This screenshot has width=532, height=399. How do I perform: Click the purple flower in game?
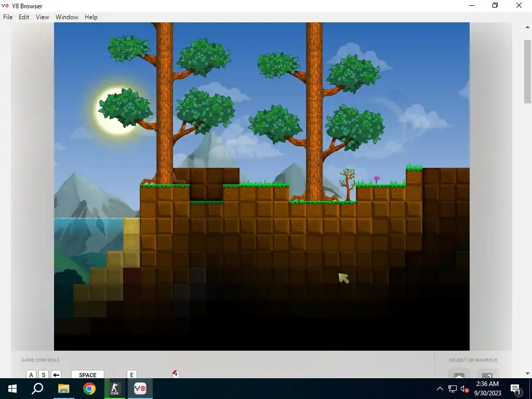point(377,179)
